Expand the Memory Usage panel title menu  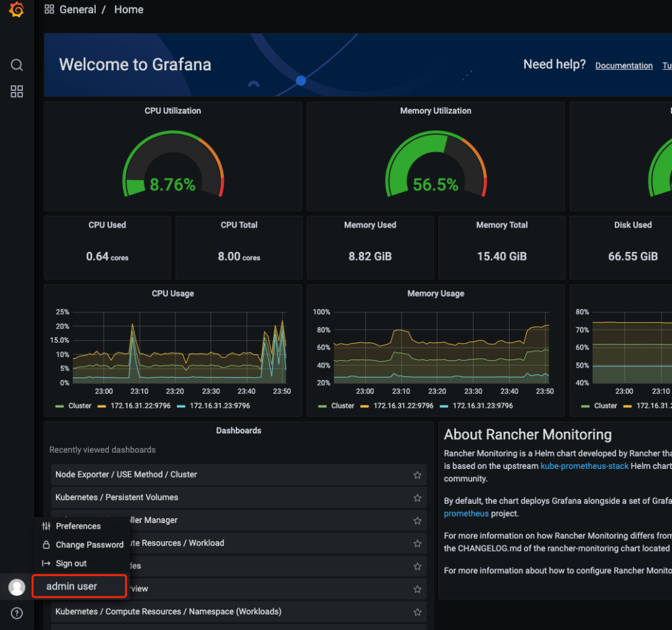pos(436,294)
